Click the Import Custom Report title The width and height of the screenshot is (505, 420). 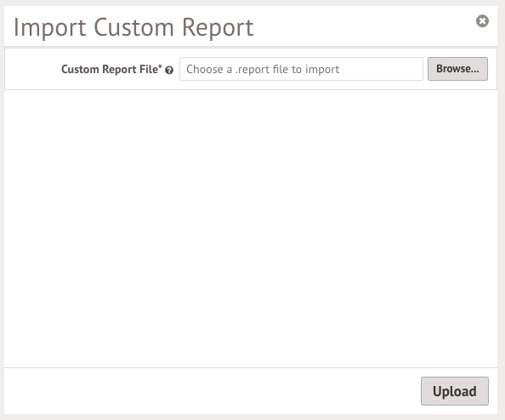tap(133, 28)
